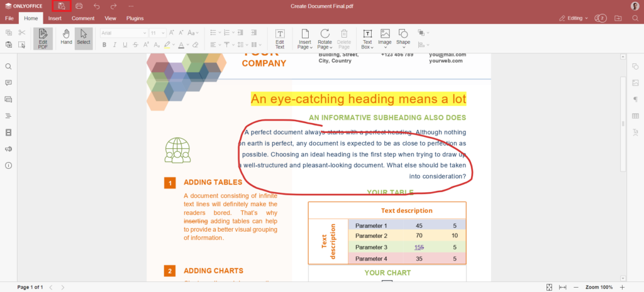Insert a Text Box
Image resolution: width=644 pixels, height=292 pixels.
(367, 39)
